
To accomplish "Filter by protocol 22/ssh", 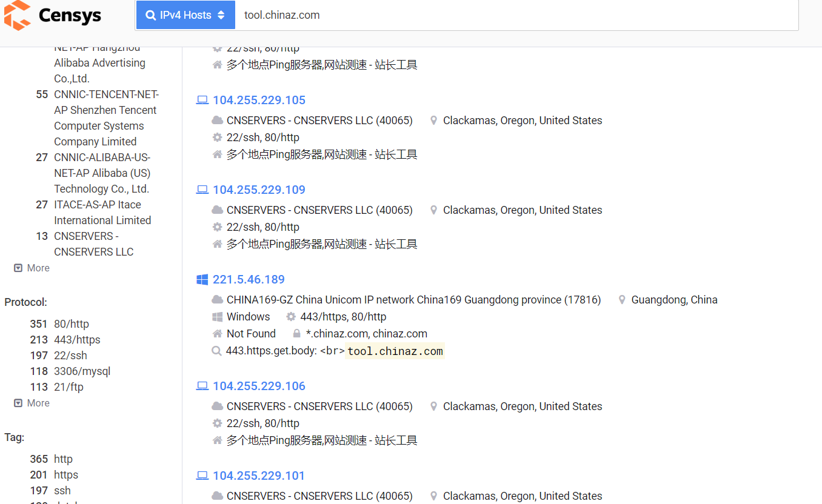I will (x=70, y=356).
